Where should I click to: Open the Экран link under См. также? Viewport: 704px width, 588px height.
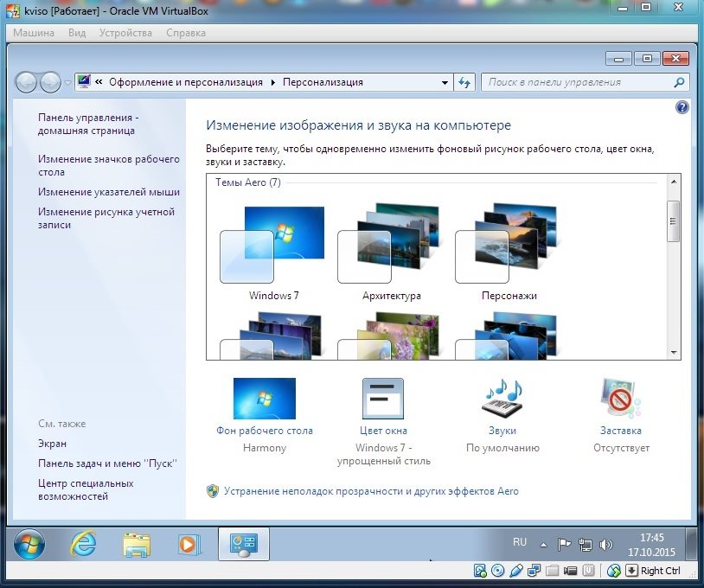tap(52, 444)
